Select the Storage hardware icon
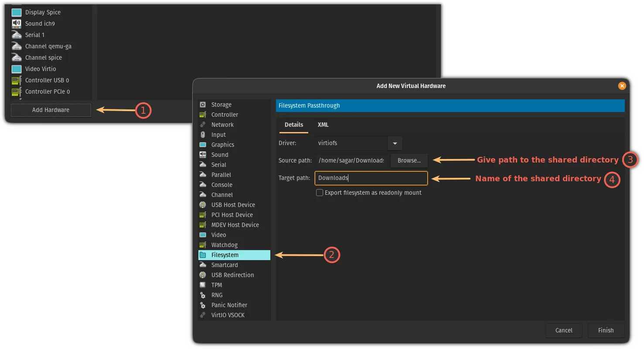Screen dimensions: 644x349 pos(203,105)
